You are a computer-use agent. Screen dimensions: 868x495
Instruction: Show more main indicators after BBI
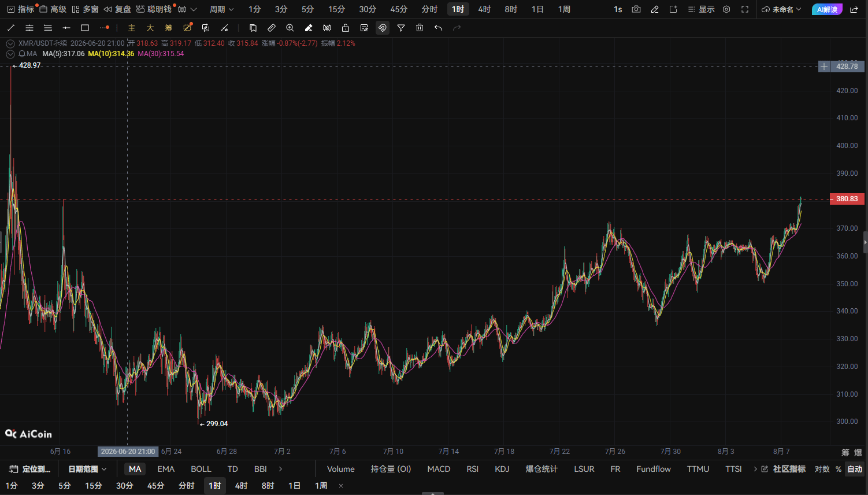[x=281, y=469]
